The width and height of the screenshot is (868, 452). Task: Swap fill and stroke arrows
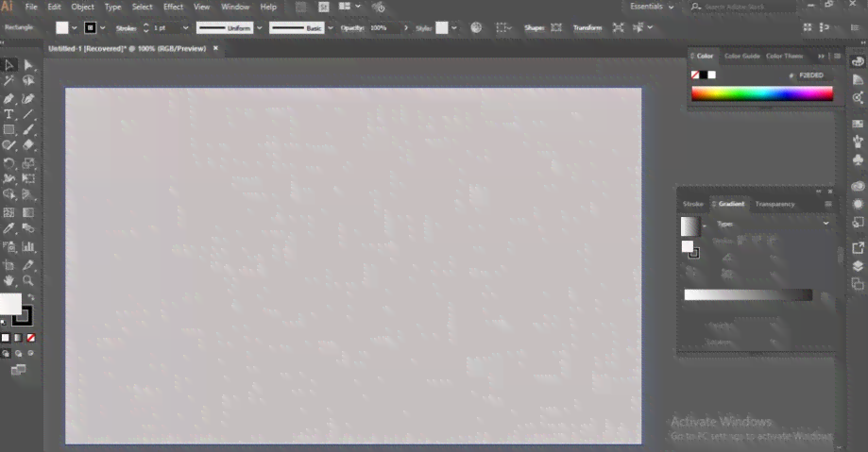(x=30, y=297)
